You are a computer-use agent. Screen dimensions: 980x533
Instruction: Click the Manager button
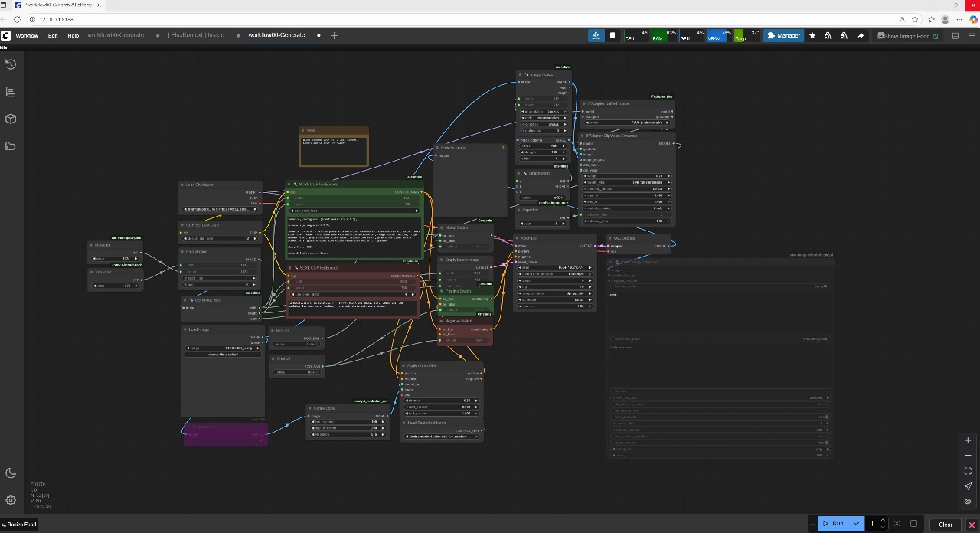[783, 36]
